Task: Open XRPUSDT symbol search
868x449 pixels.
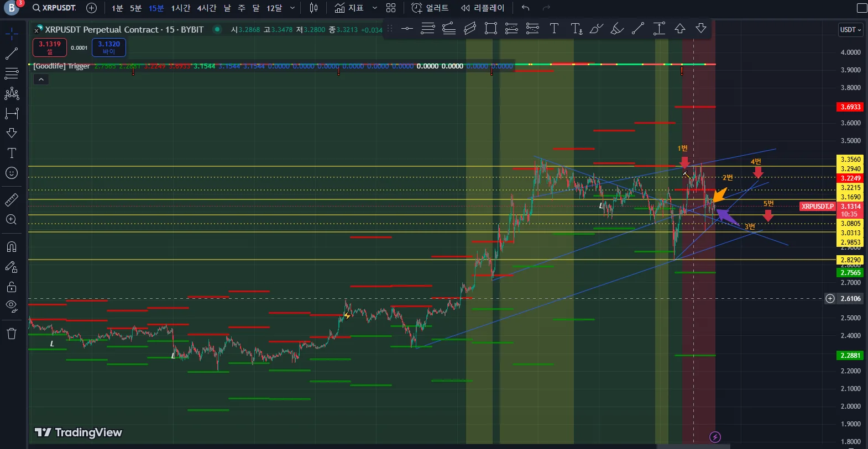Action: pyautogui.click(x=54, y=8)
